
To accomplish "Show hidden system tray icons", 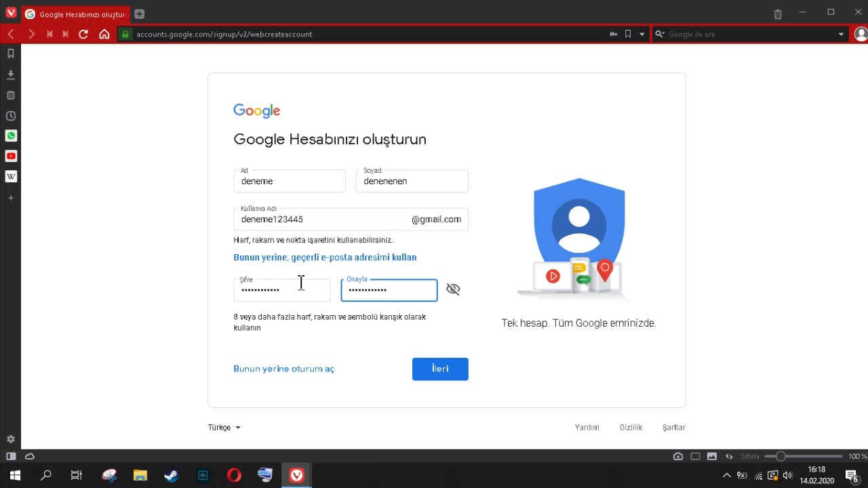I will click(727, 476).
